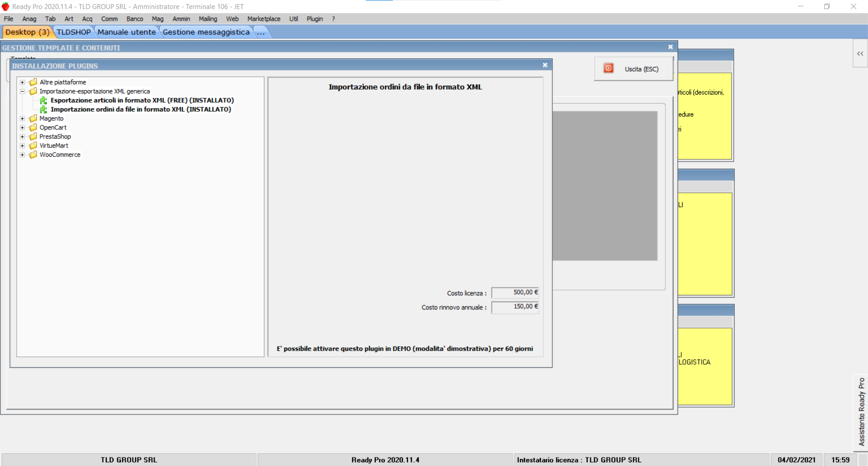
Task: Open the Art menu
Action: click(69, 19)
